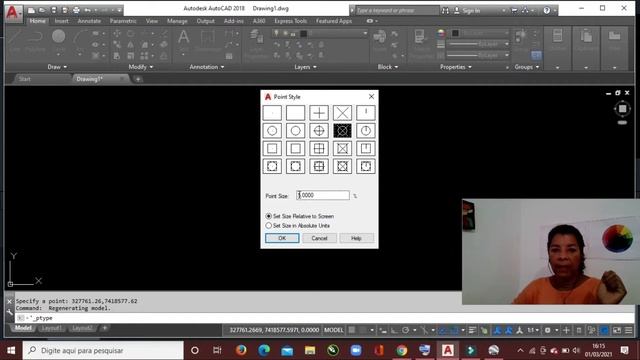Toggle polar tracking in status bar
This screenshot has width=640, height=360.
[x=405, y=330]
